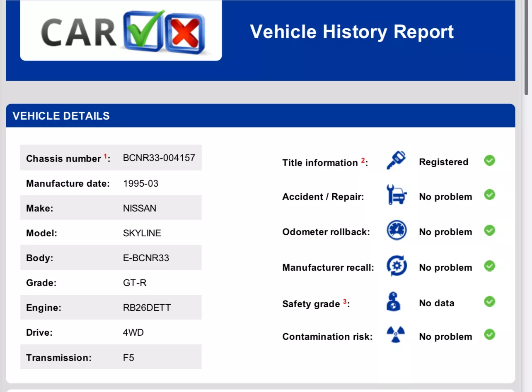Click the Body label
Screen dimensions: 532x392
[x=40, y=258]
